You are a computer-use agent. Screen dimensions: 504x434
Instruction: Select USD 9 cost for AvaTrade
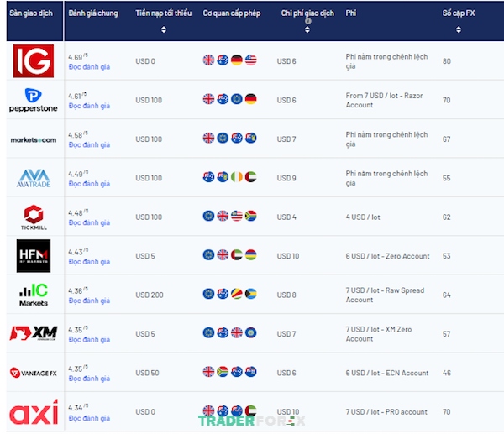[x=286, y=178]
